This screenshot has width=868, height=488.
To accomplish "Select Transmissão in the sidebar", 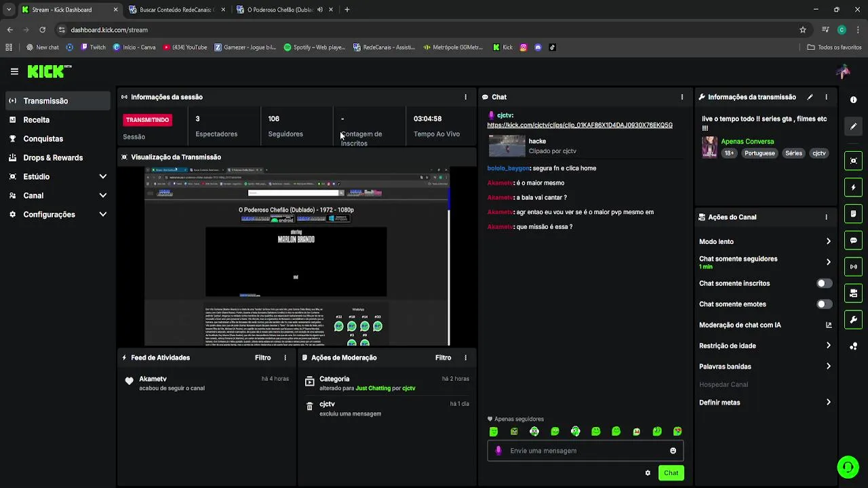I will [58, 101].
